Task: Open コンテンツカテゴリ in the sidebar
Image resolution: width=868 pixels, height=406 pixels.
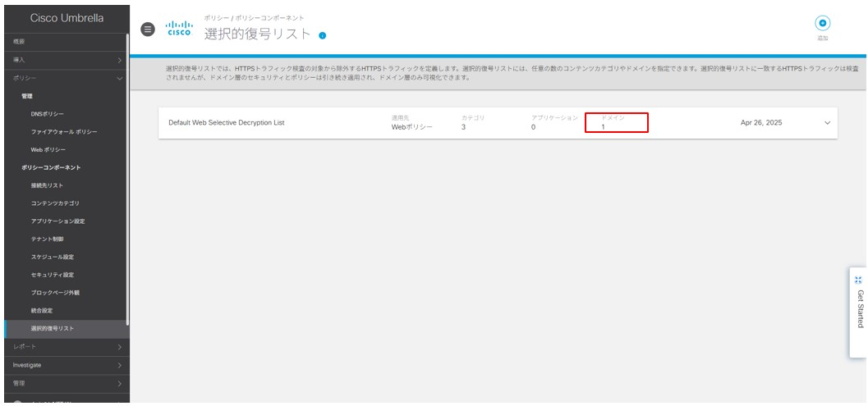Action: coord(55,203)
